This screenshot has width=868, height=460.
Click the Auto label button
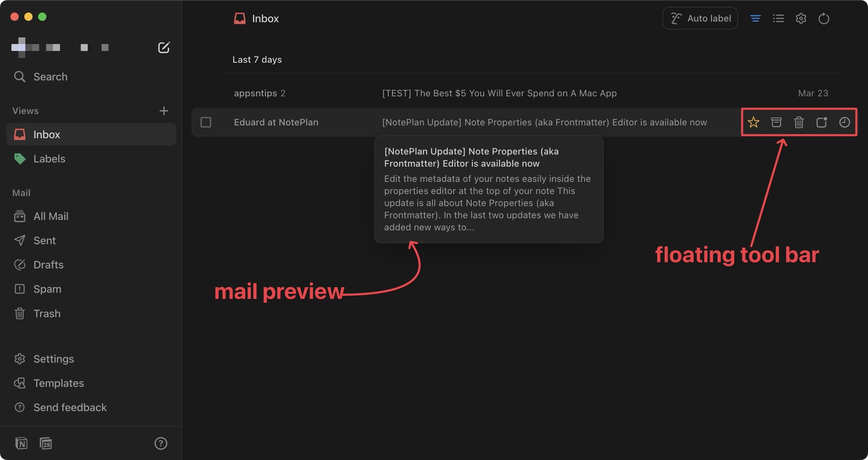point(700,18)
